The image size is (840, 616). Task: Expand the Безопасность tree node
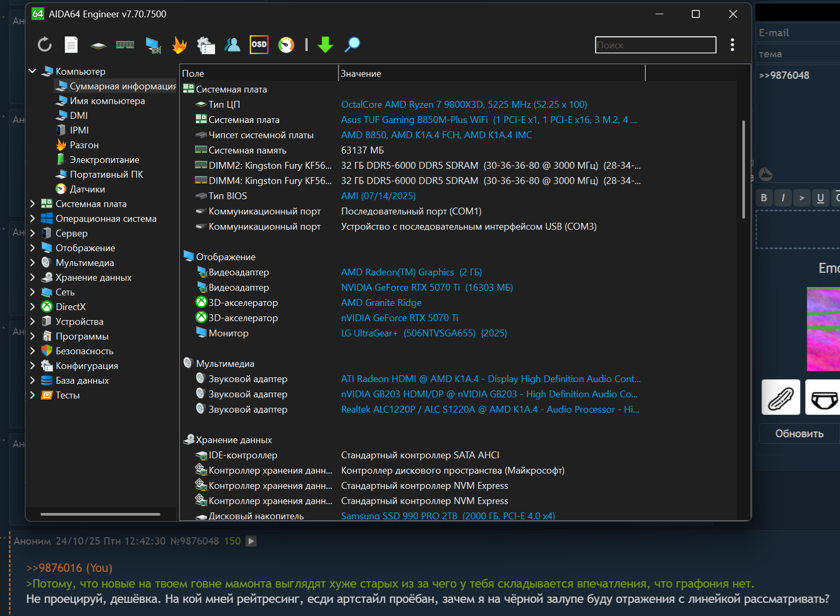point(33,351)
